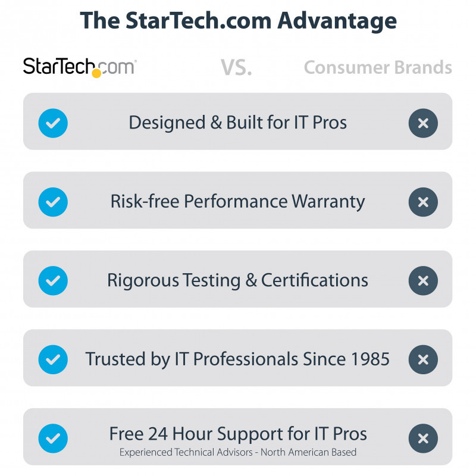Screen dimensions: 476x476
Task: Click the Designed & Built for IT Pros text
Action: click(x=238, y=123)
